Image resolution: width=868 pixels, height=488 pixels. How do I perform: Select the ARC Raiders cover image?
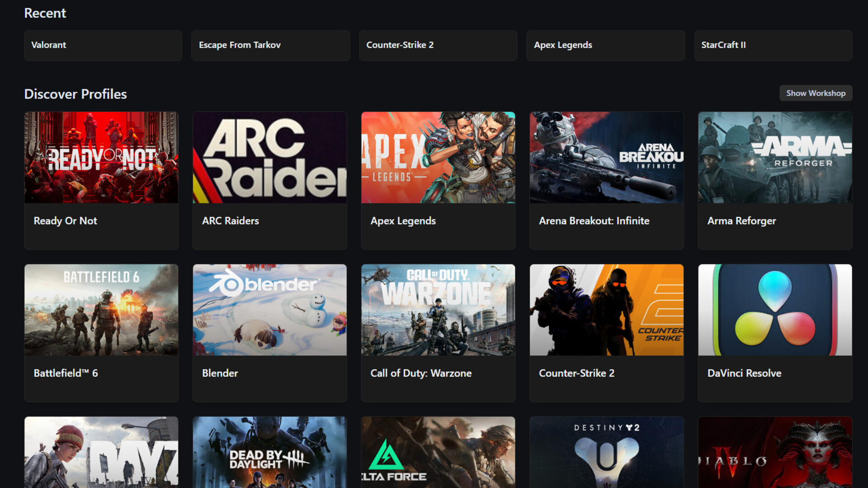tap(269, 157)
